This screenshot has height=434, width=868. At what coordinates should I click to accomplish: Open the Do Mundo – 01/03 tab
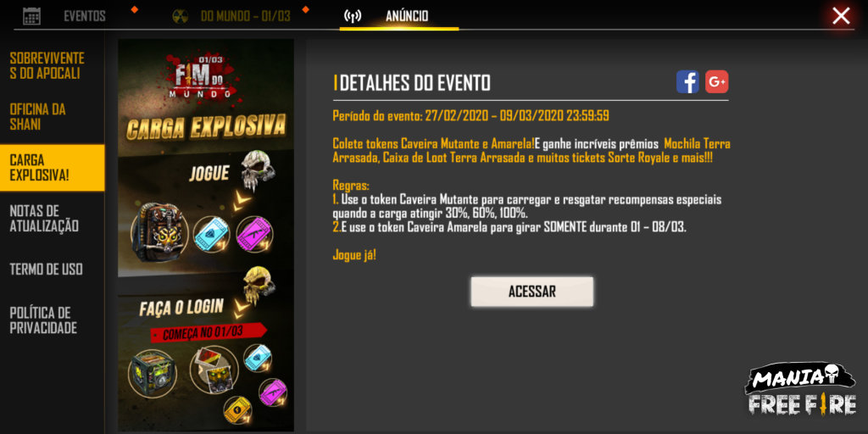245,16
